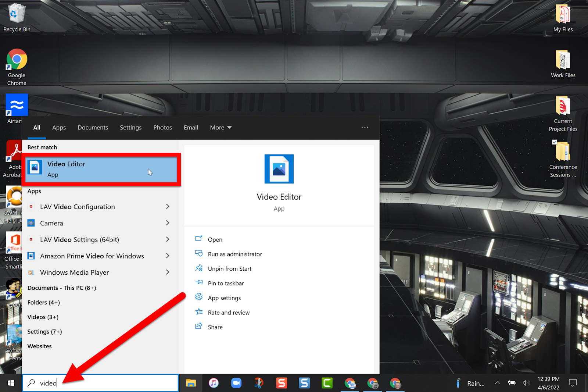Open the Rain weather widget on the taskbar
Viewport: 588px width, 392px height.
pos(470,383)
